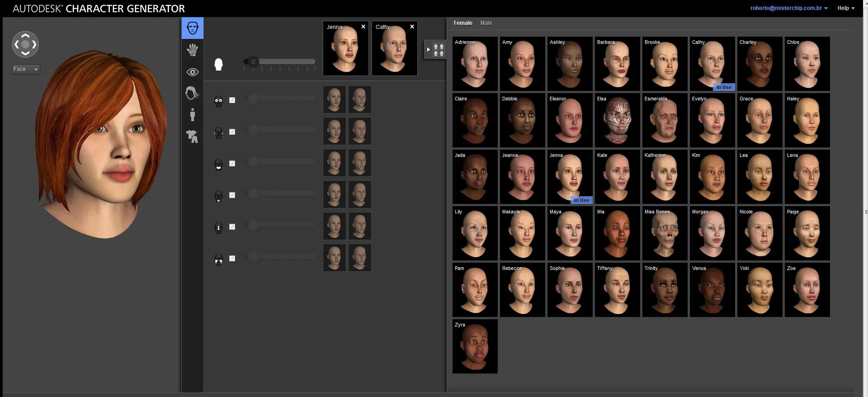This screenshot has width=868, height=397.
Task: Switch to the Male tab
Action: pyautogui.click(x=486, y=23)
